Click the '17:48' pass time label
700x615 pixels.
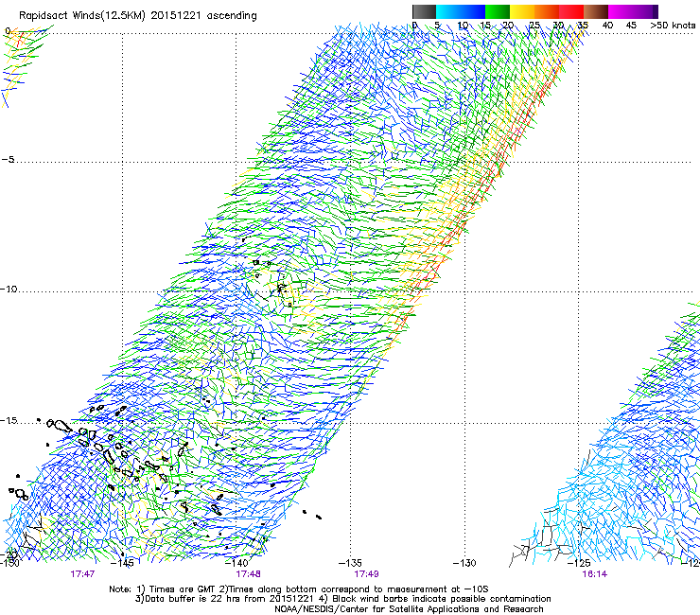tap(248, 574)
